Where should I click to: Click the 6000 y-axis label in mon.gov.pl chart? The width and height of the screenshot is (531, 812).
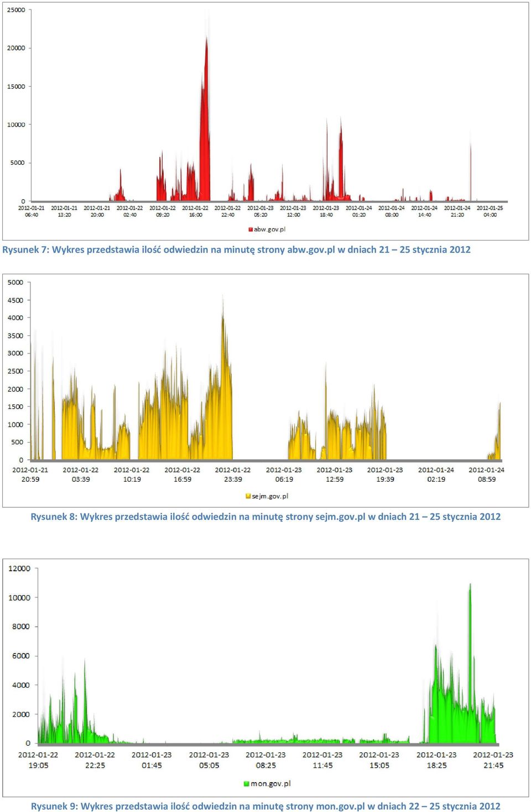click(21, 656)
